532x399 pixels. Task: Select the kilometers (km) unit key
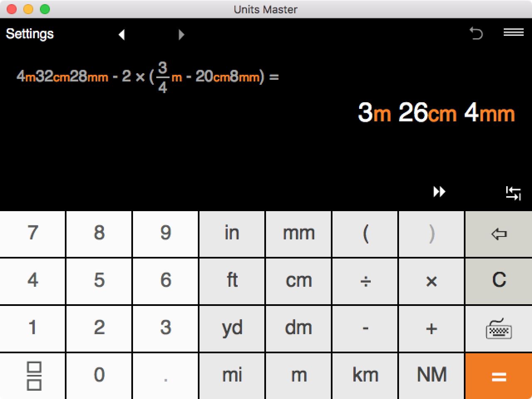coord(365,376)
